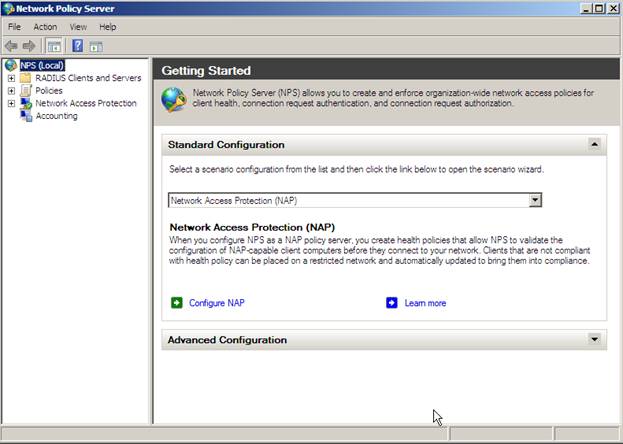This screenshot has height=444, width=623.
Task: Click the Show/Hide Action Pane toolbar icon
Action: tap(96, 45)
